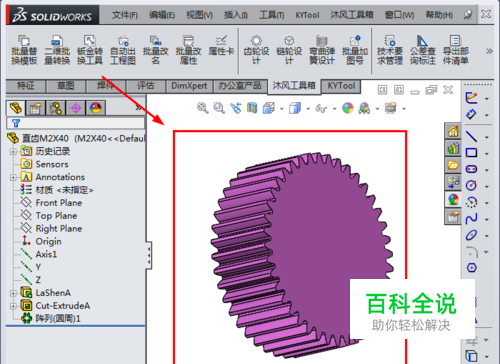Click Zoom to Fit icon
500x364 pixels.
click(203, 108)
